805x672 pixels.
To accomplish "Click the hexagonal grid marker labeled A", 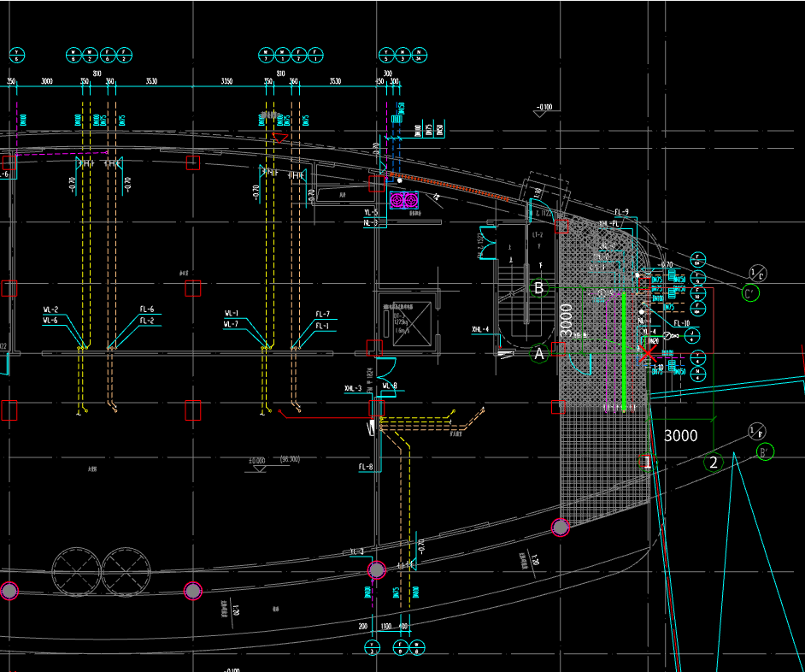I will [538, 353].
